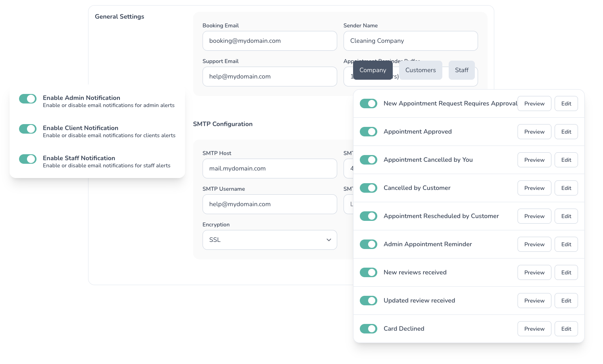Edit Updated review received template
This screenshot has width=603, height=364.
(566, 301)
